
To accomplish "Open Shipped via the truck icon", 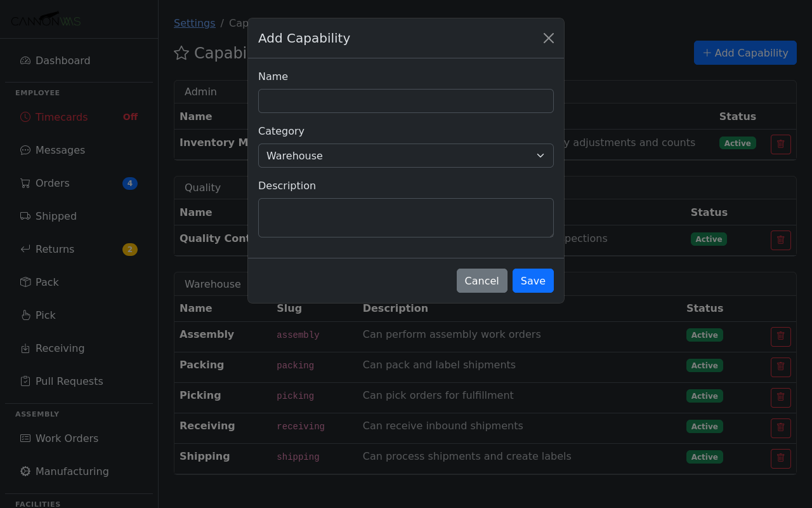I will [x=25, y=216].
